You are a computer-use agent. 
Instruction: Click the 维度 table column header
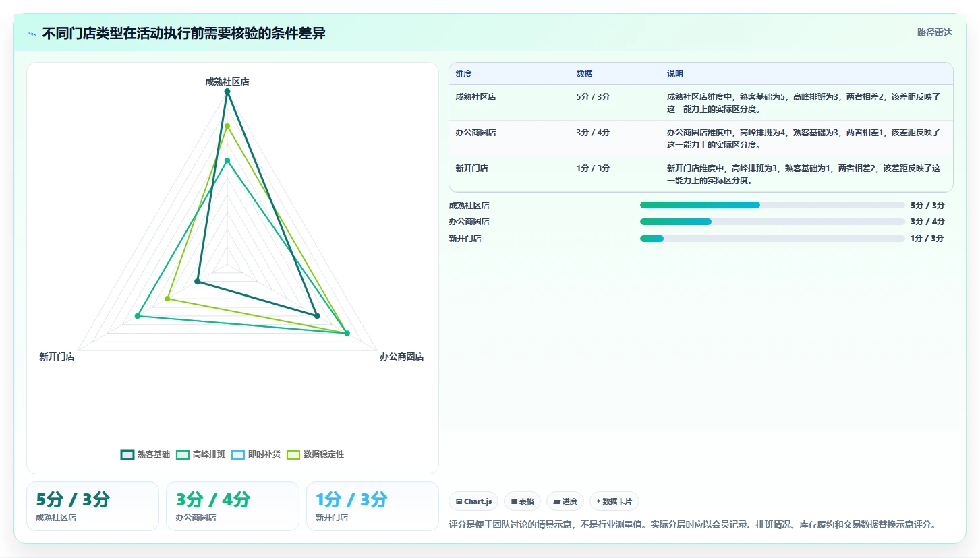pos(463,74)
